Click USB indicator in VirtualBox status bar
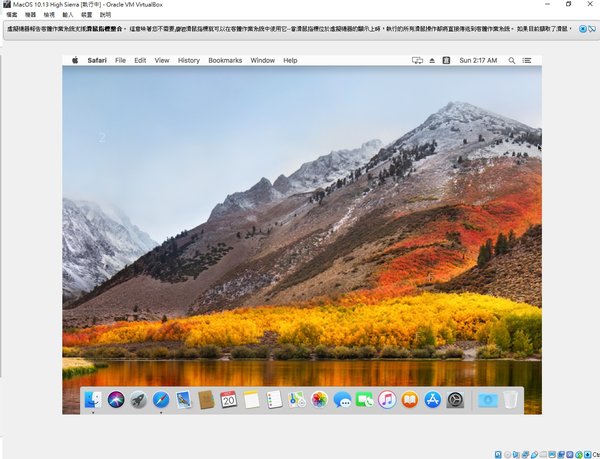Image resolution: width=600 pixels, height=459 pixels. 534,454
